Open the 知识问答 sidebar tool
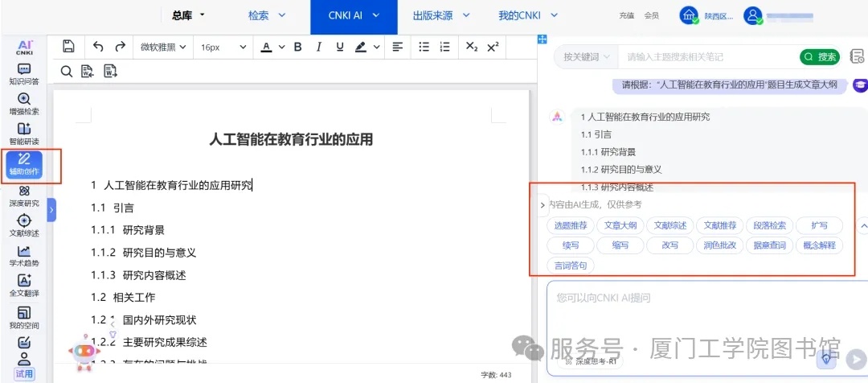This screenshot has width=868, height=383. [23, 74]
